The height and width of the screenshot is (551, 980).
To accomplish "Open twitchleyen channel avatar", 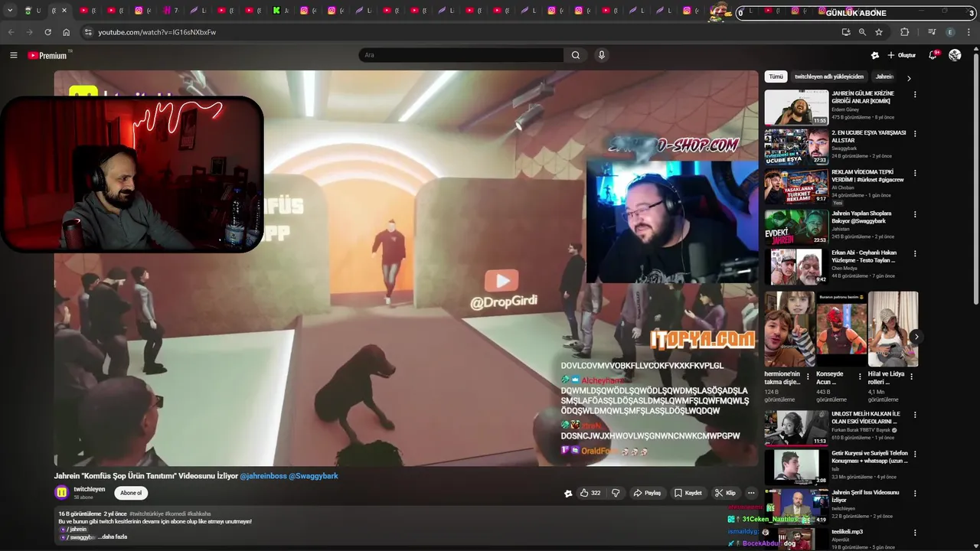I will [x=61, y=493].
